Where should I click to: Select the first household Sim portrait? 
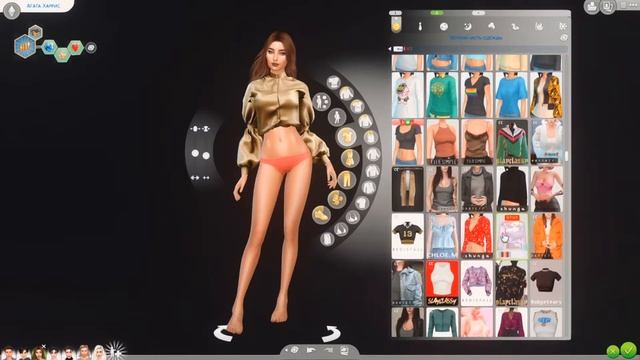(x=8, y=353)
